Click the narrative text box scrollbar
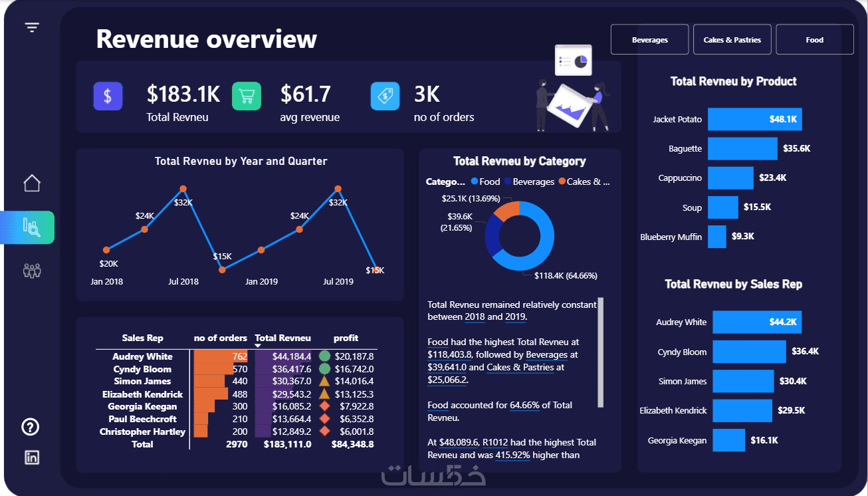This screenshot has height=496, width=868. (601, 352)
